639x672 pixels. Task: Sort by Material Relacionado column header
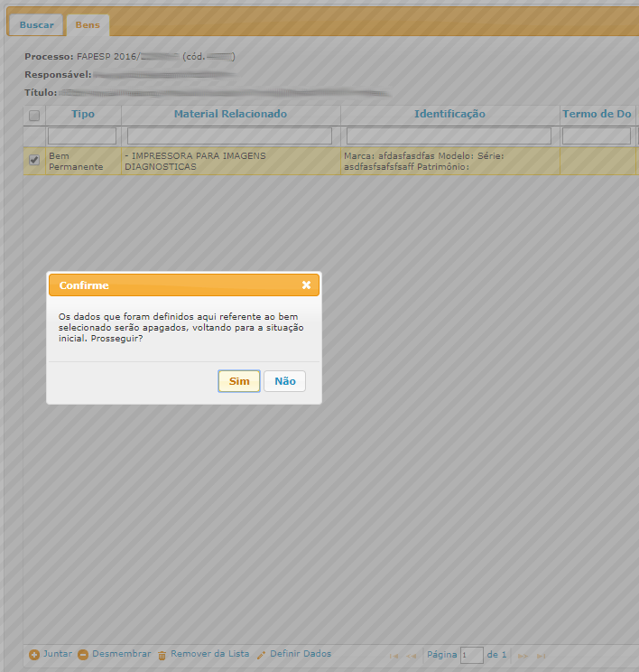[x=230, y=114]
